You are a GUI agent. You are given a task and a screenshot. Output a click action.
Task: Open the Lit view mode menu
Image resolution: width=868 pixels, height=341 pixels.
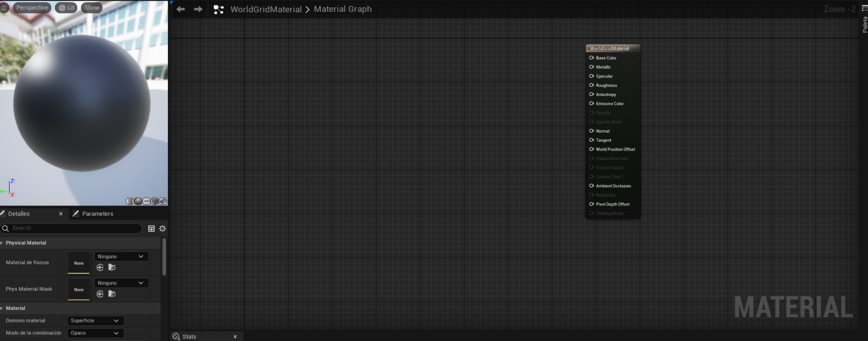[66, 8]
